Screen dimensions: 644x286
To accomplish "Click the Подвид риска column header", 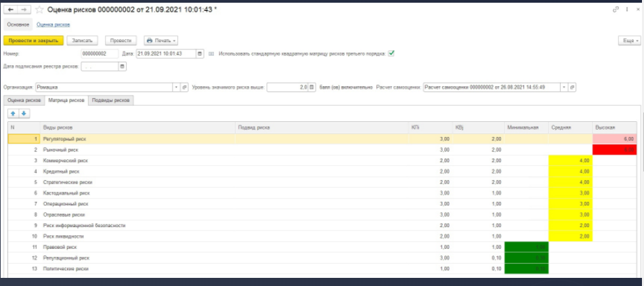I will (322, 128).
